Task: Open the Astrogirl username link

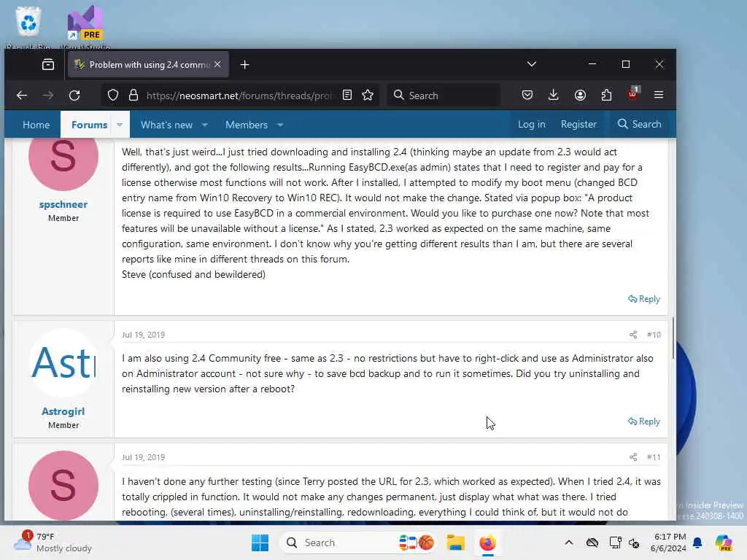Action: (x=63, y=411)
